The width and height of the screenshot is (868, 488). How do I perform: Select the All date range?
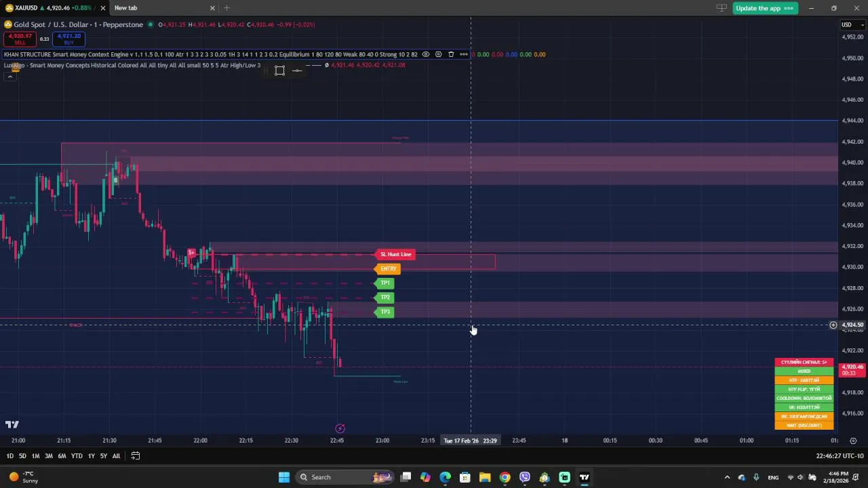116,456
